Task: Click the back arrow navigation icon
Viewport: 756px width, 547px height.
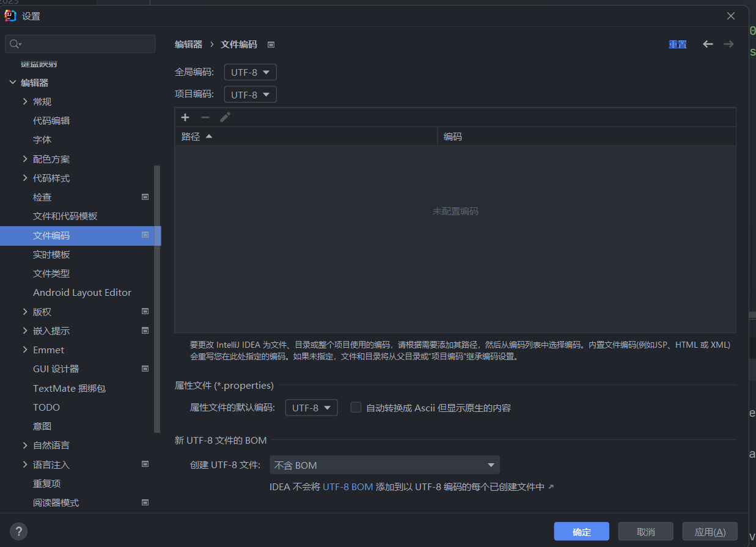Action: [708, 44]
